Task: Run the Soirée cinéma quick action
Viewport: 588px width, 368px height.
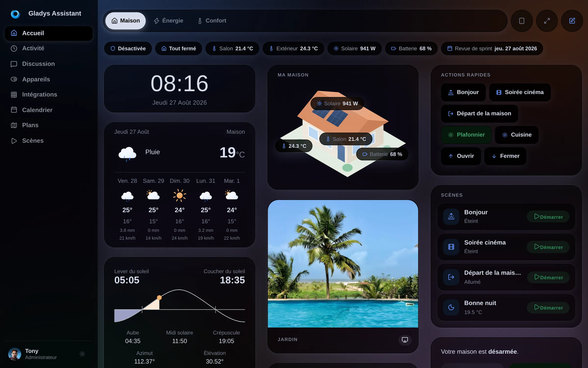Action: 520,92
